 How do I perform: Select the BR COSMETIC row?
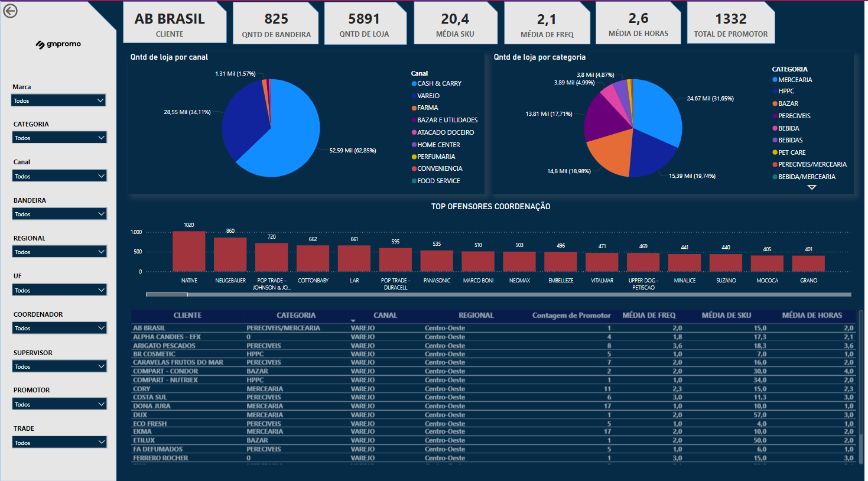[x=493, y=354]
